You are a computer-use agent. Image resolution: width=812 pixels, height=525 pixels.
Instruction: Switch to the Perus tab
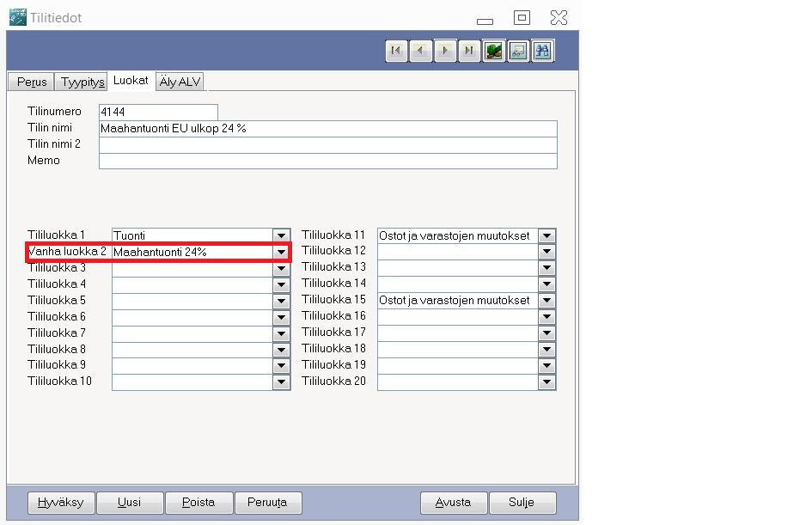(32, 82)
